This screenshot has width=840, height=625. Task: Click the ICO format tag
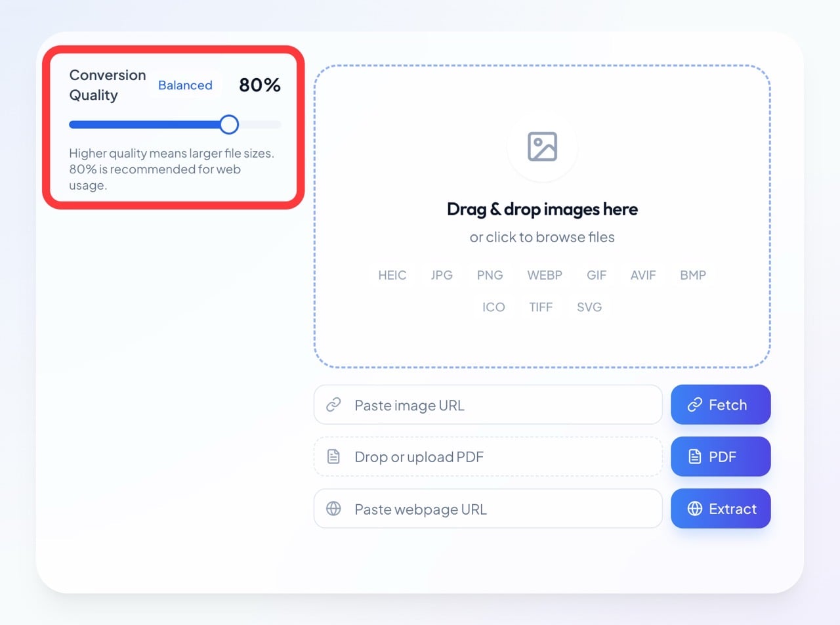tap(493, 307)
